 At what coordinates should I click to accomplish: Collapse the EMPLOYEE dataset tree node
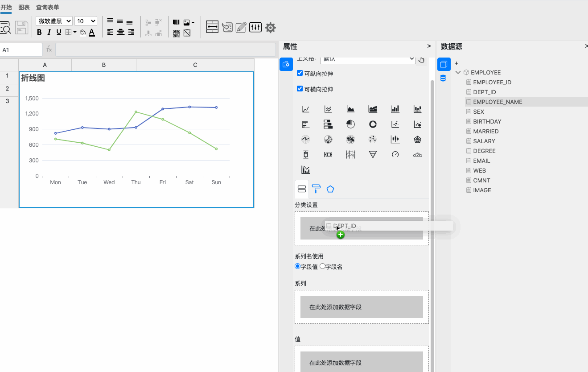(458, 72)
